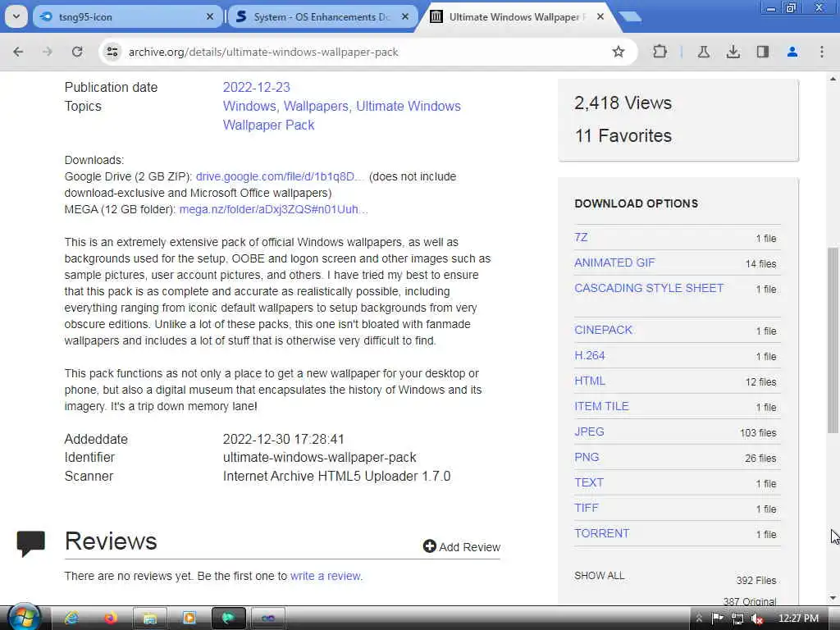This screenshot has height=630, width=840.
Task: Close the System - OS Enhancements tab
Action: pos(405,16)
